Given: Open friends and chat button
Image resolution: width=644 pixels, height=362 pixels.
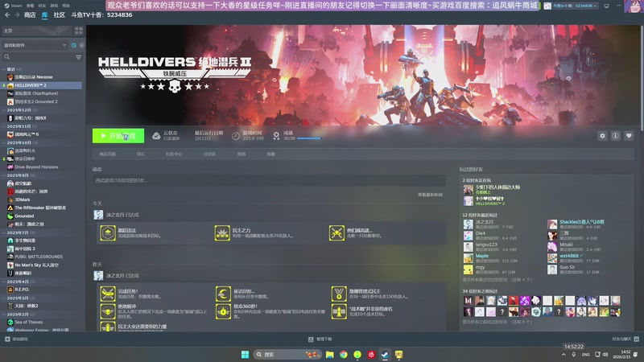Looking at the screenshot, I should click(x=625, y=339).
